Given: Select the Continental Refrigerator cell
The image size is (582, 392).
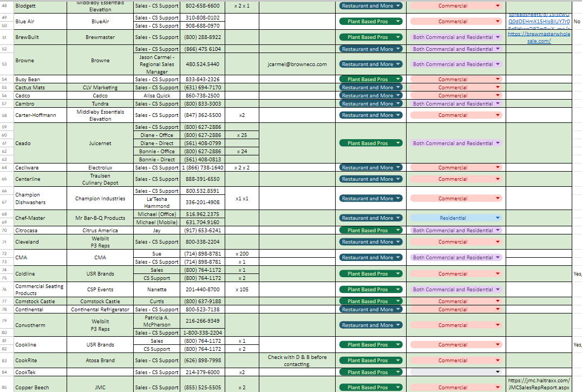Looking at the screenshot, I should point(100,310).
